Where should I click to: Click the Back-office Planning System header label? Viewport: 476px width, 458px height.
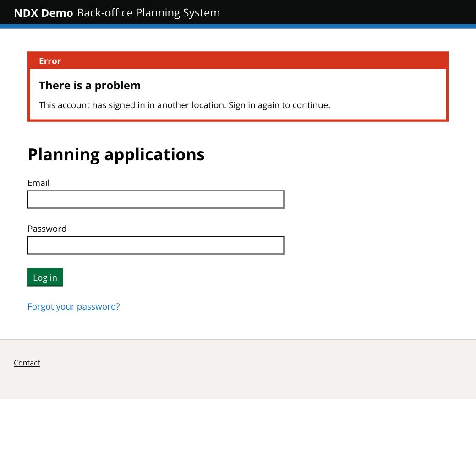click(x=148, y=13)
